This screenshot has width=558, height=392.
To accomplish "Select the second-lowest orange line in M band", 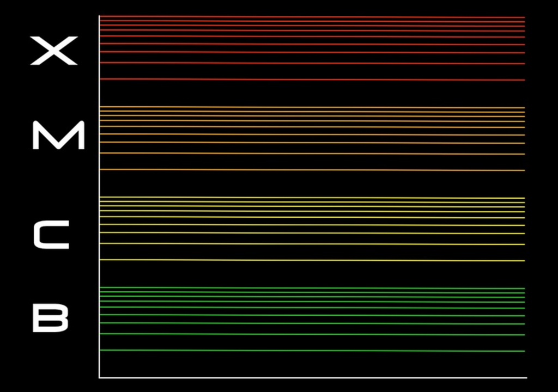I will coord(312,154).
